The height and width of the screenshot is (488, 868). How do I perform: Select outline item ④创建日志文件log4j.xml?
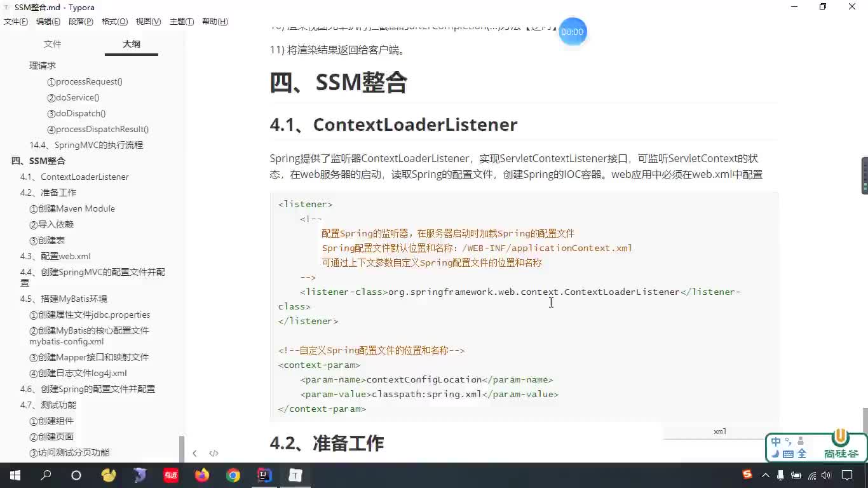[x=78, y=373]
